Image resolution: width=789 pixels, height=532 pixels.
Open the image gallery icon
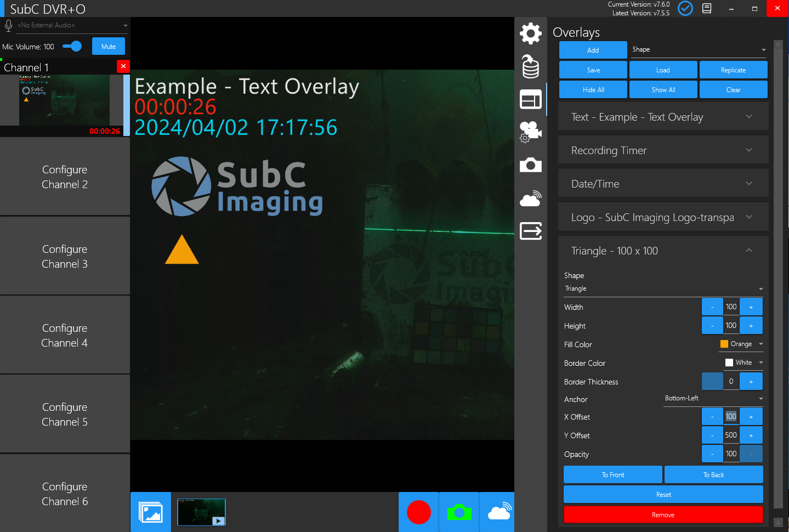click(150, 512)
